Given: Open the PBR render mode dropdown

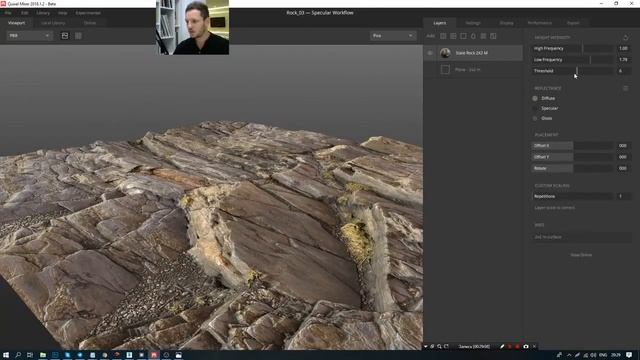Looking at the screenshot, I should 29,36.
